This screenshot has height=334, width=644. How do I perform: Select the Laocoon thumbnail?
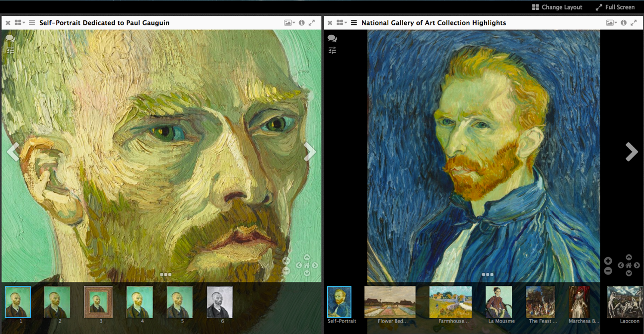coord(625,302)
